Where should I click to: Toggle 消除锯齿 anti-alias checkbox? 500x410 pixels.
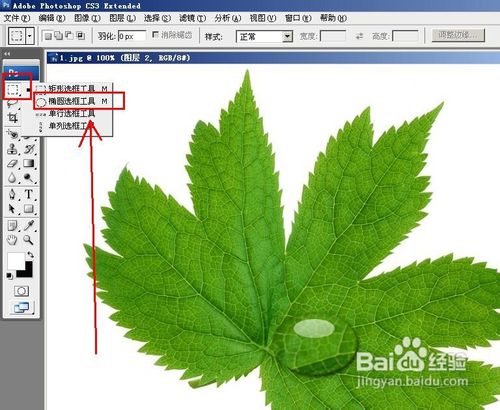coord(155,34)
